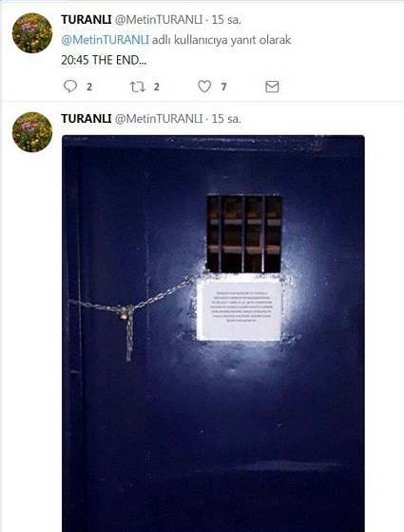Screen dimensions: 404x532
Task: Like the tweet with the heart icon
Action: tap(204, 87)
